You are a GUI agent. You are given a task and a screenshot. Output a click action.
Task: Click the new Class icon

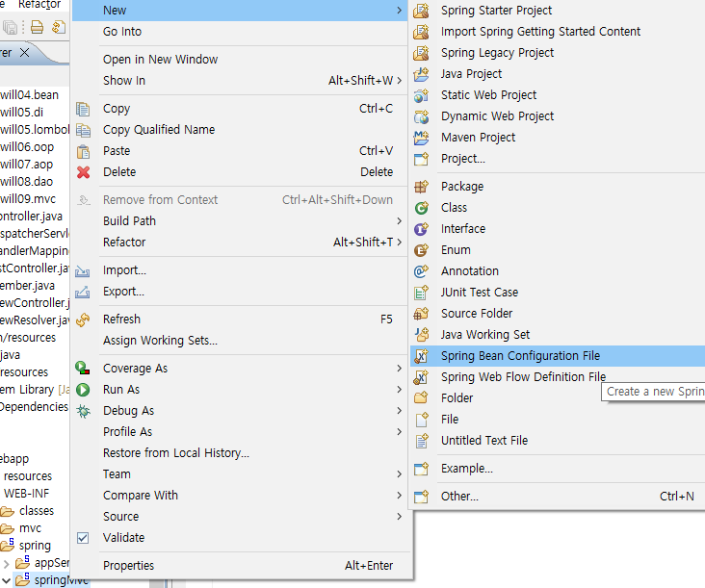421,208
